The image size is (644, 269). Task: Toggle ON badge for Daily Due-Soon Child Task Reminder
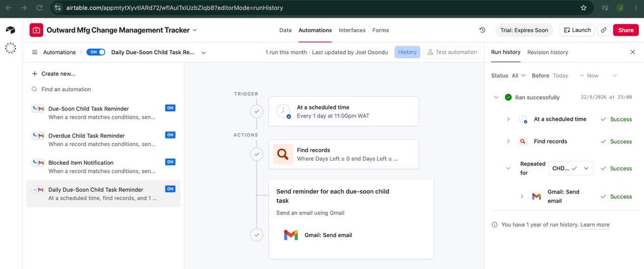[170, 189]
